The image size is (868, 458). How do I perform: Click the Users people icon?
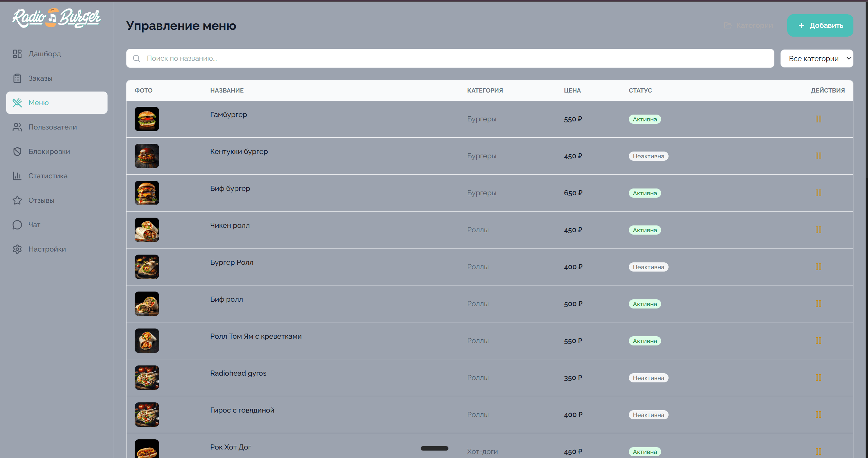point(17,127)
